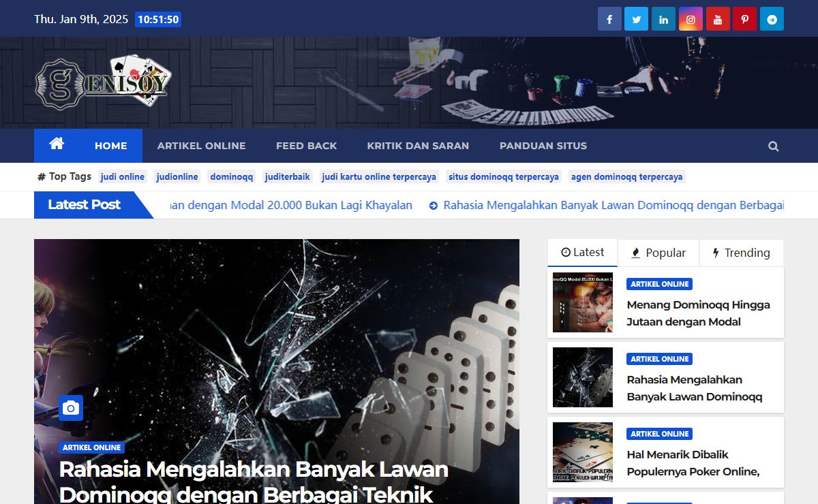Screen dimensions: 818x504
Task: Click the broken glass article thumbnail
Action: click(x=582, y=377)
